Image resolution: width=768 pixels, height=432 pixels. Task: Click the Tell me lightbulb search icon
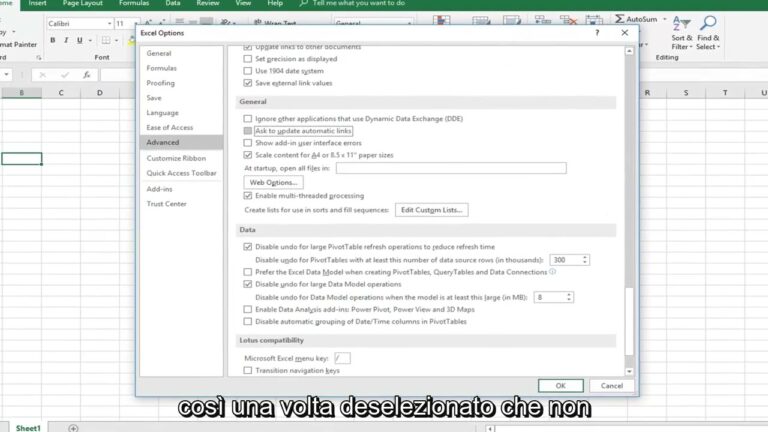coord(304,3)
